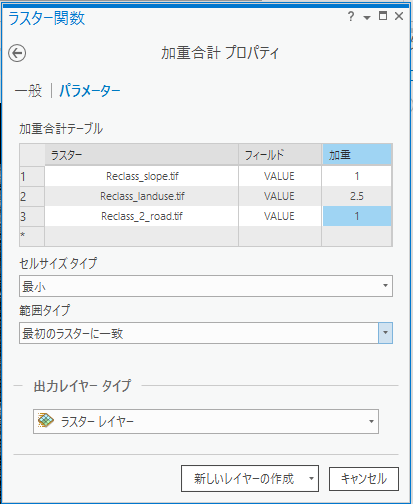Select the Reclass_slope.tif raster cell
This screenshot has height=504, width=413.
point(142,176)
